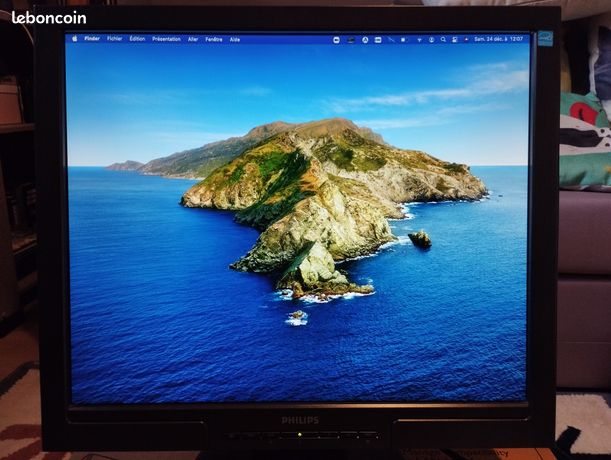Open Spotlight search magnifier
611x460 pixels.
click(x=443, y=39)
